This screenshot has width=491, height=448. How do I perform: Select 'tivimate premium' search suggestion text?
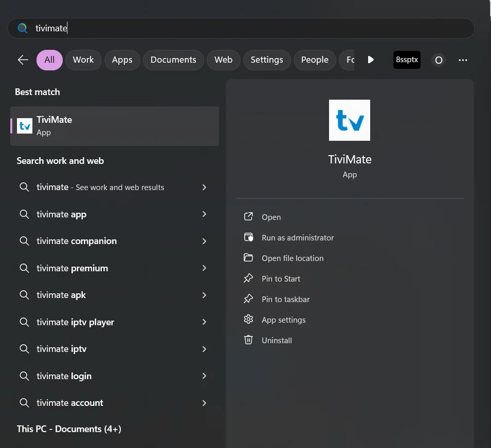tap(72, 268)
